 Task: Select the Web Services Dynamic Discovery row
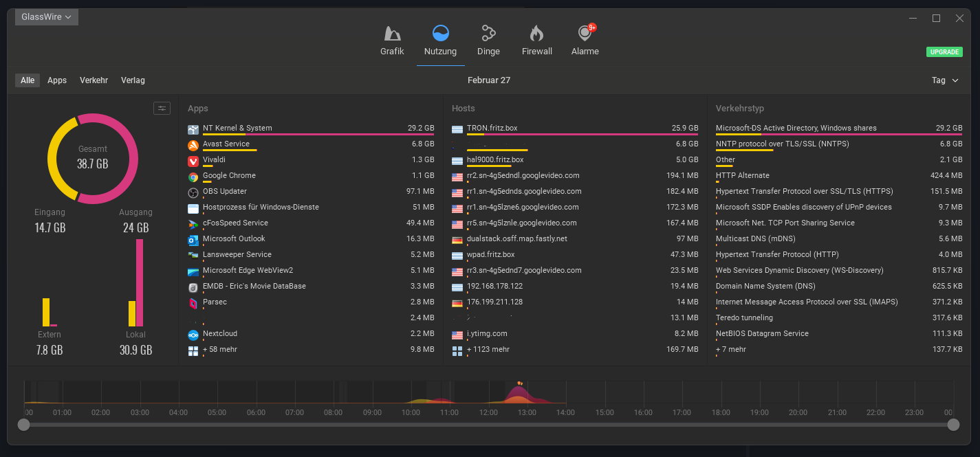[839, 271]
